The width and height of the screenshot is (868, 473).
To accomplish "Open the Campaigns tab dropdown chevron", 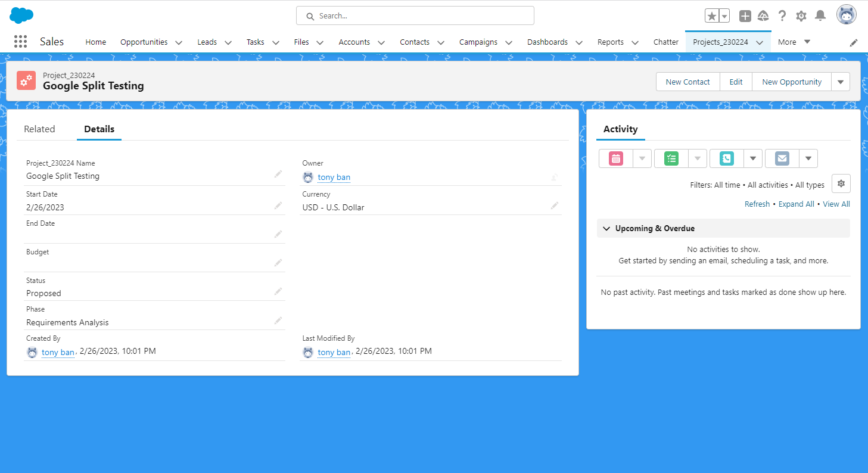I will [509, 42].
